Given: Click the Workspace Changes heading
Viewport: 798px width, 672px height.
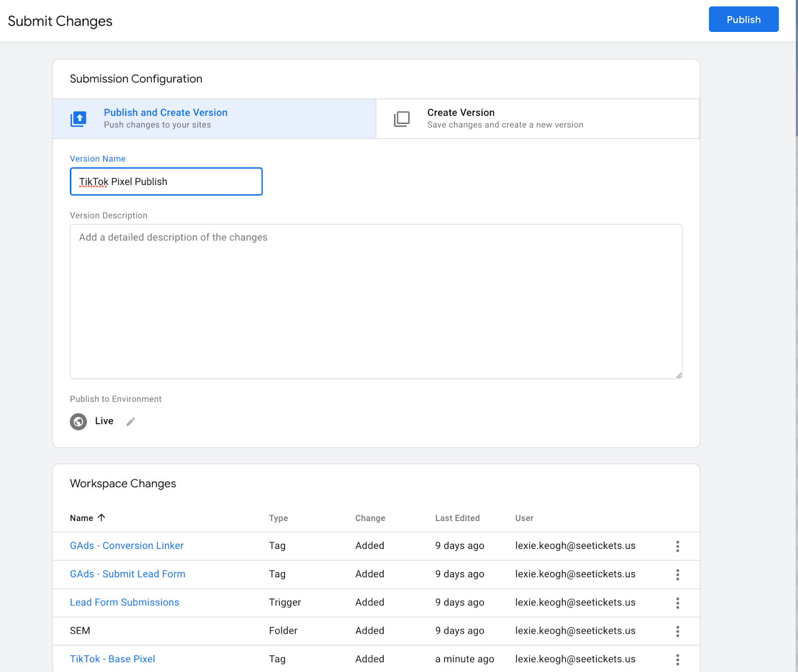Looking at the screenshot, I should pos(123,484).
